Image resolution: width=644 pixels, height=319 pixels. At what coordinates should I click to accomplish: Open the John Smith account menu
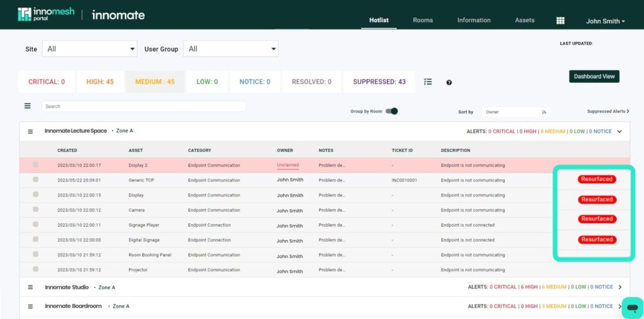click(606, 21)
